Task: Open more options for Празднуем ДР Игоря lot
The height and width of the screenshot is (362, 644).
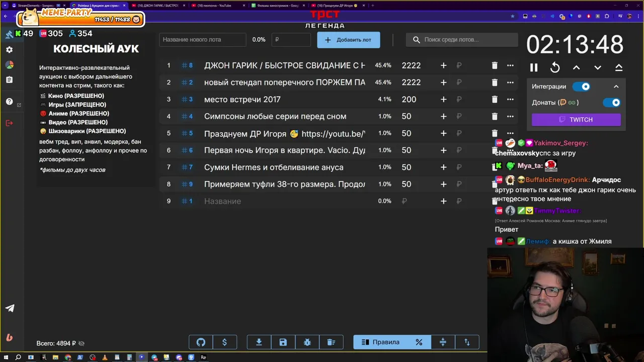Action: 510,133
